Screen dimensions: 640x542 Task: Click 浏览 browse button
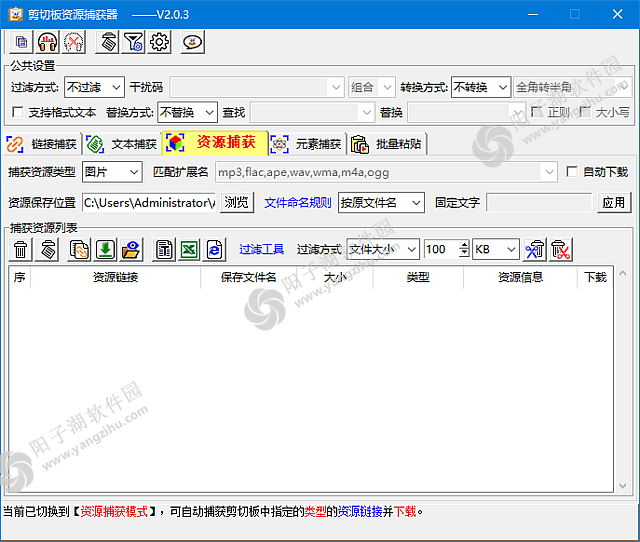pos(236,202)
